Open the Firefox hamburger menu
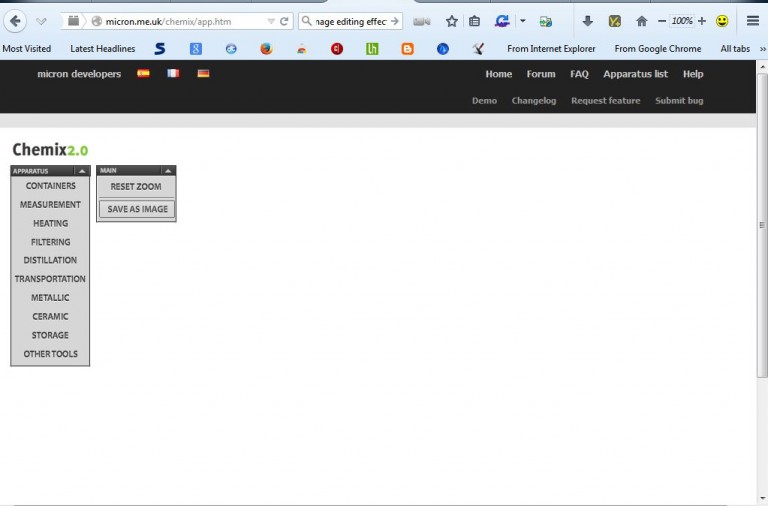This screenshot has height=506, width=768. coord(752,21)
